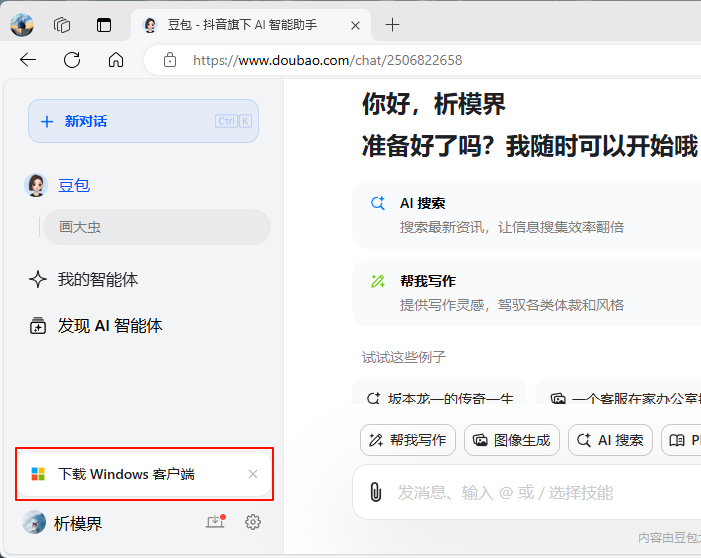This screenshot has height=558, width=701.
Task: Open the browser workspaces icon
Action: pos(62,25)
